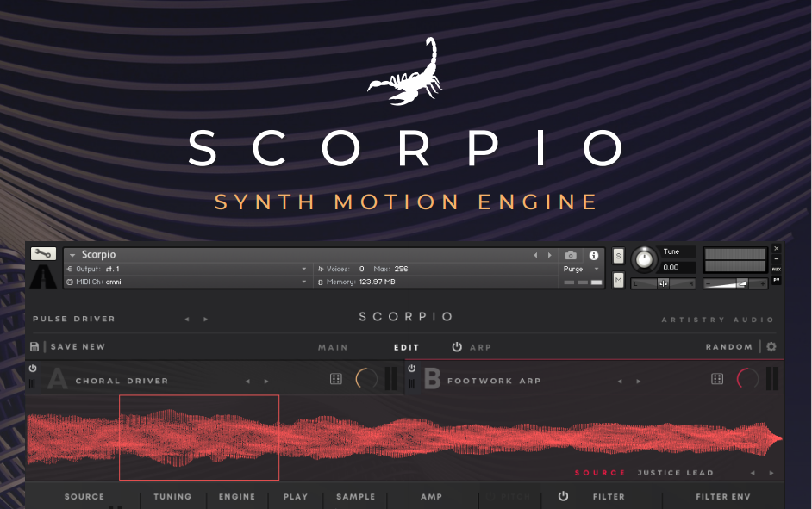Screen dimensions: 812x509
Task: Solo the Scorpio instrument
Action: (x=618, y=256)
